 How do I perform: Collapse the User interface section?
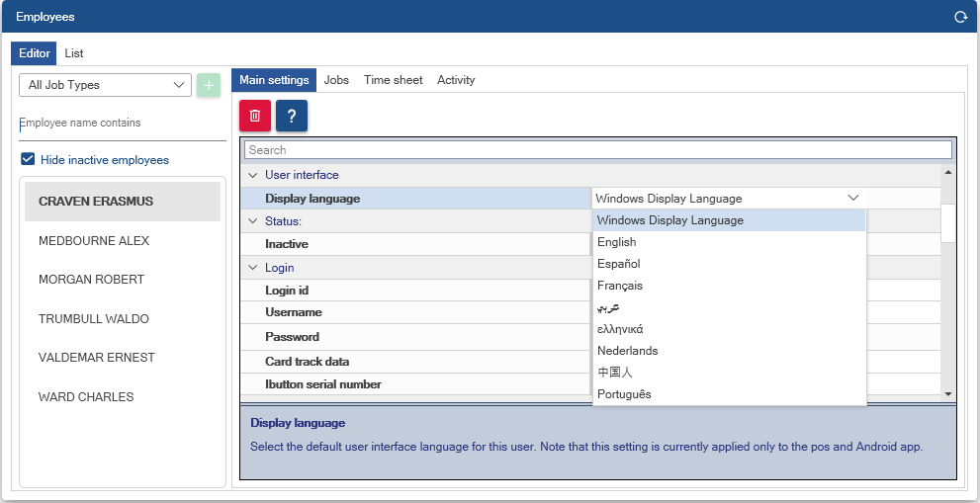tap(252, 175)
